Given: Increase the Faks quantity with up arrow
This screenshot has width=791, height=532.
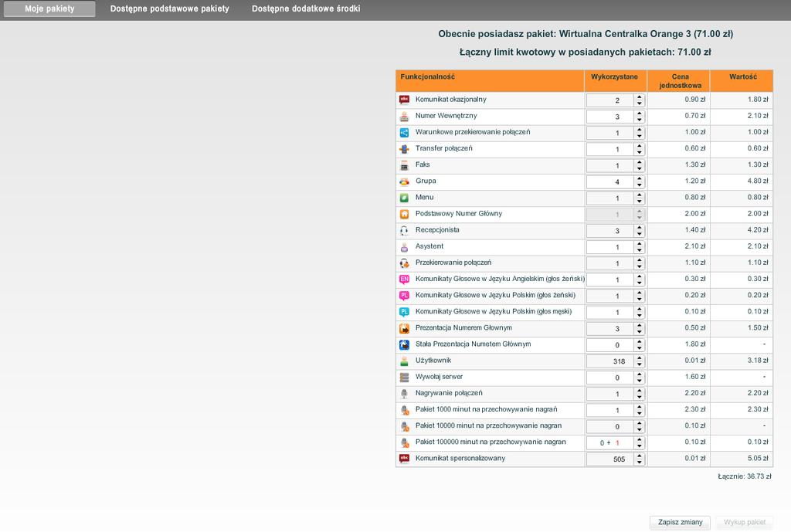Looking at the screenshot, I should (x=639, y=162).
